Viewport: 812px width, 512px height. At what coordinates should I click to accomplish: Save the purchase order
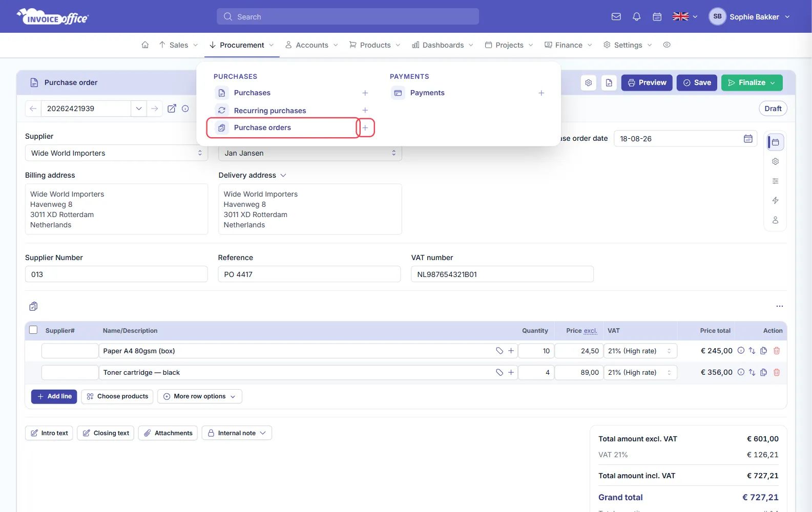tap(697, 82)
